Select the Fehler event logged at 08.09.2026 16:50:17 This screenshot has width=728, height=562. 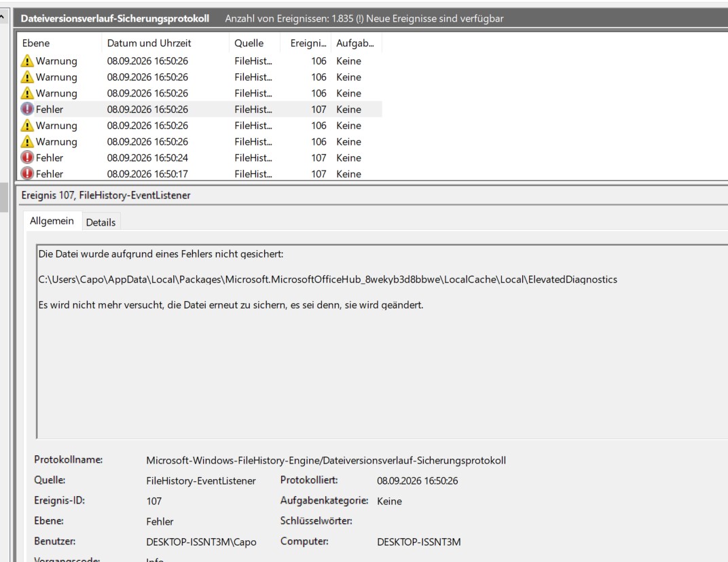tap(200, 174)
